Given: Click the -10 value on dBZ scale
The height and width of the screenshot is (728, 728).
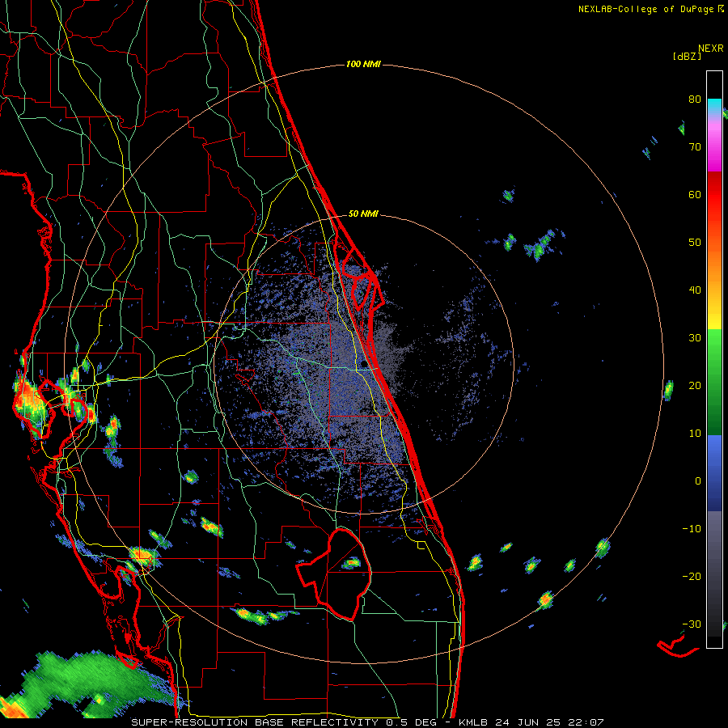Looking at the screenshot, I should tap(692, 529).
